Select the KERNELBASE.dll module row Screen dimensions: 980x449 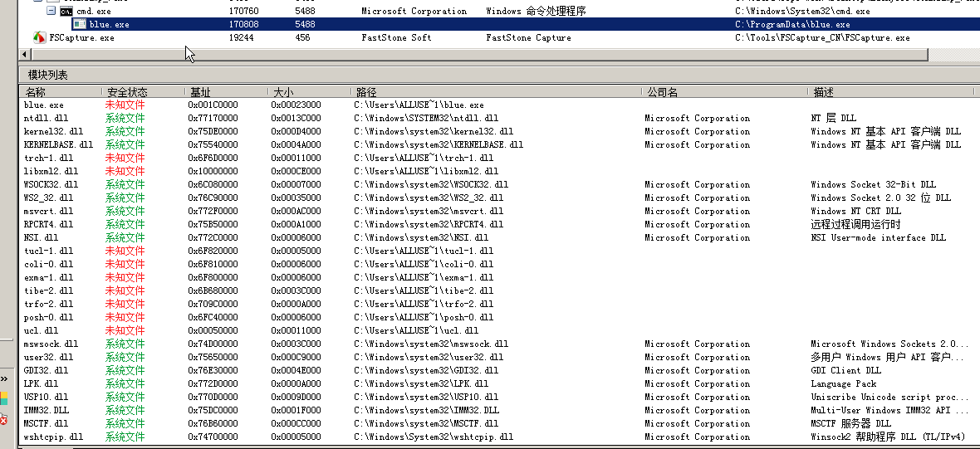(x=499, y=144)
